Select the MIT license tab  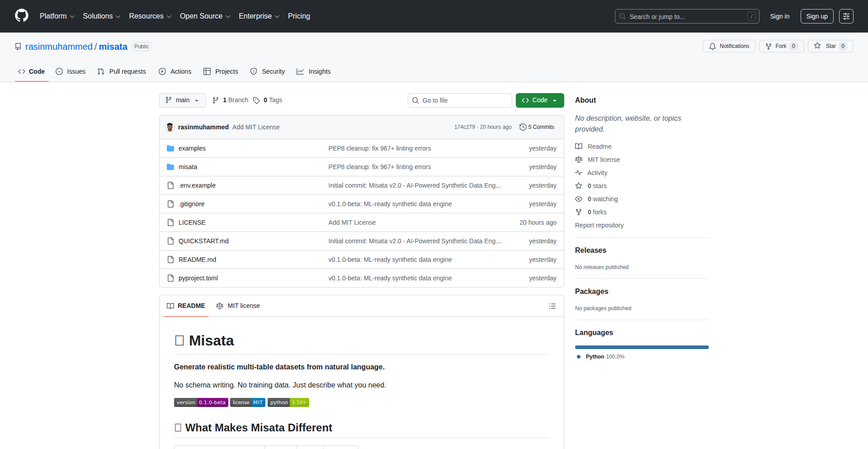tap(238, 306)
